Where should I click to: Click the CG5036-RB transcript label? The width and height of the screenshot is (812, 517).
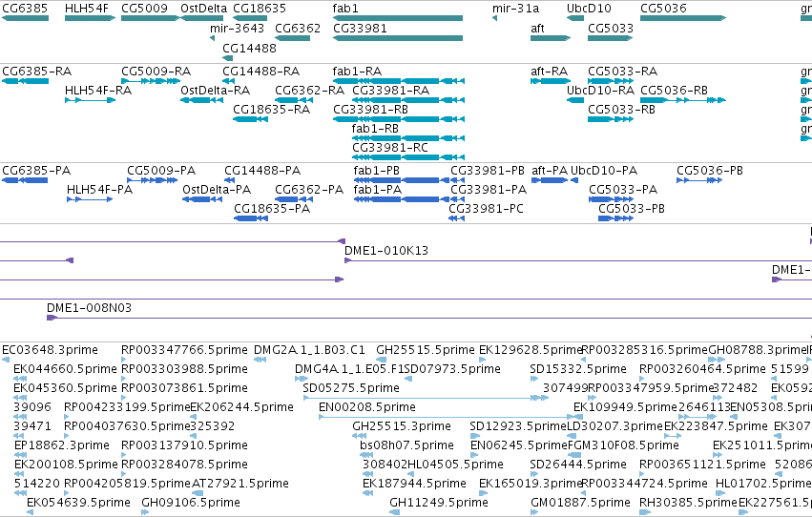[x=674, y=90]
